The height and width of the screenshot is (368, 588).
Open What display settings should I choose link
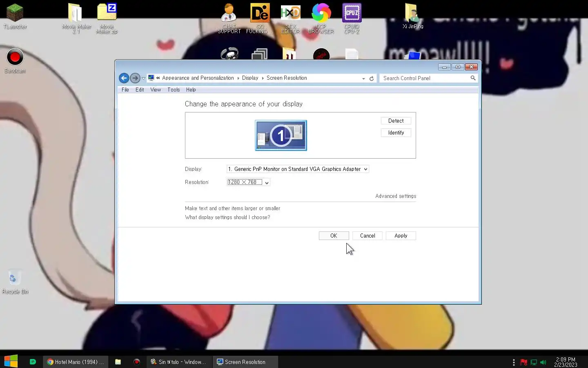tap(227, 218)
